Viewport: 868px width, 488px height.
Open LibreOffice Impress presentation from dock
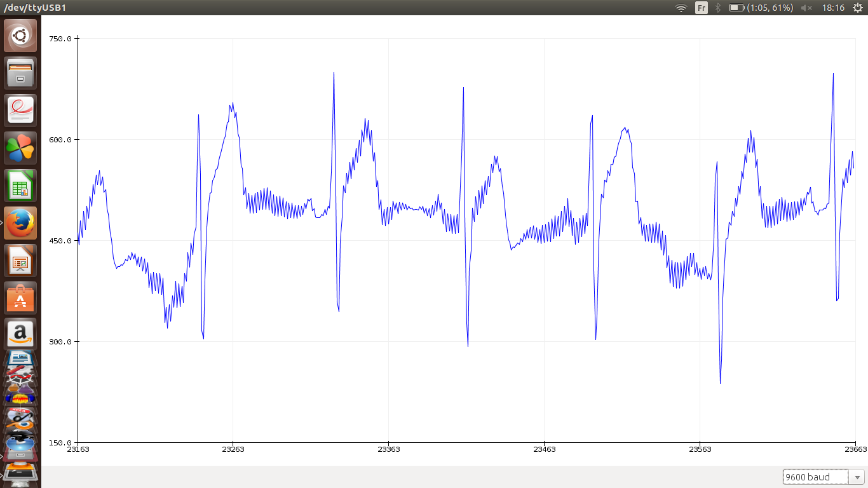(x=20, y=261)
